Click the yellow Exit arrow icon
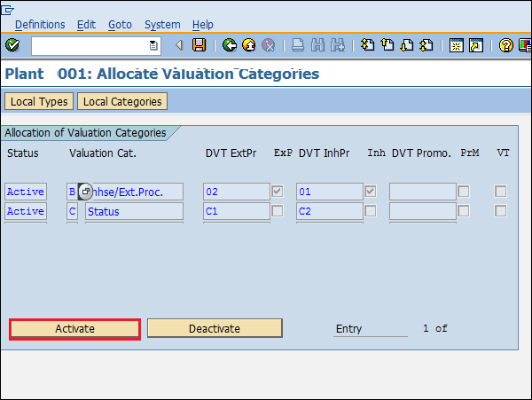This screenshot has width=532, height=400. pyautogui.click(x=248, y=45)
